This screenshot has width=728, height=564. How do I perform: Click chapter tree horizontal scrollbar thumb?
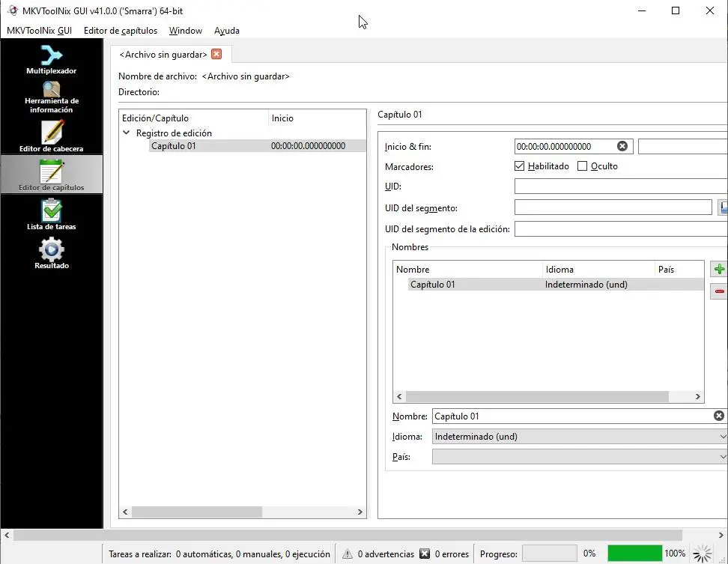tap(197, 512)
